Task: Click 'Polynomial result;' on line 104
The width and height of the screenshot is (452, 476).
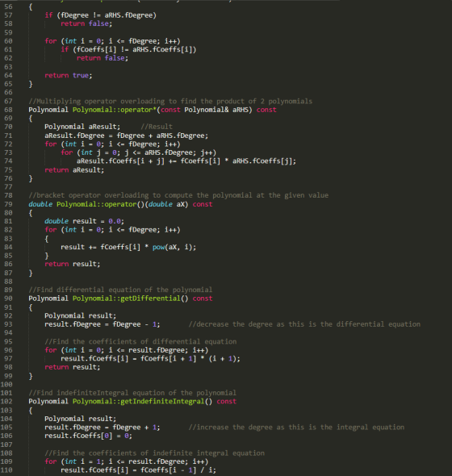Action: [81, 419]
